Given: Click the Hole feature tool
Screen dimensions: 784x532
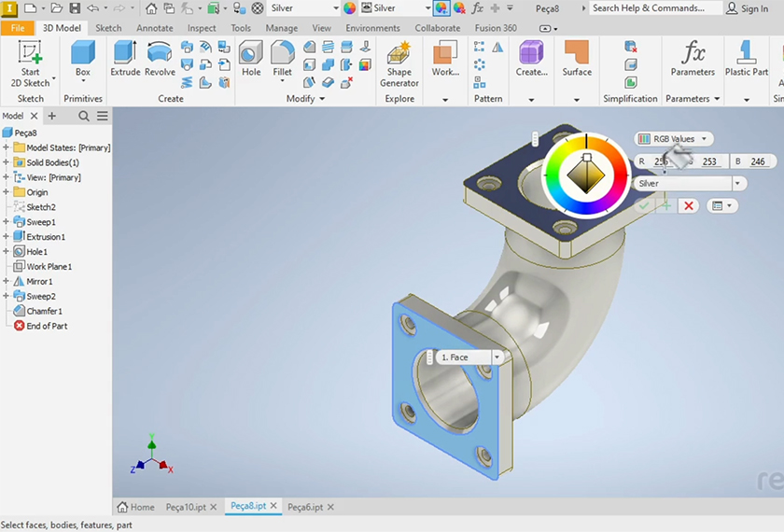Looking at the screenshot, I should click(251, 59).
